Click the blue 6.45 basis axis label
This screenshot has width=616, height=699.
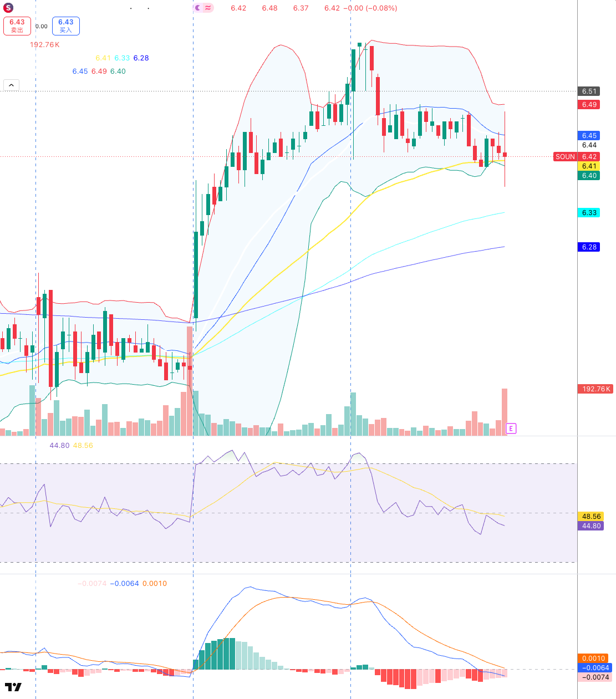click(x=589, y=136)
